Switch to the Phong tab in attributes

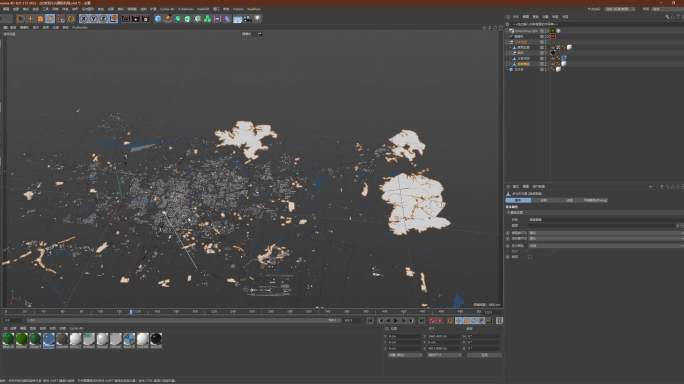pos(595,200)
